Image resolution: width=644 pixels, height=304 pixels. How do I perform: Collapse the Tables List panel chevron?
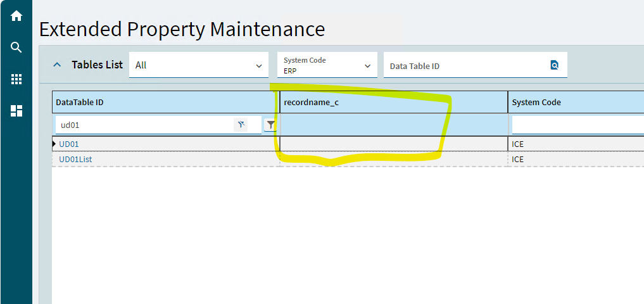tap(58, 65)
